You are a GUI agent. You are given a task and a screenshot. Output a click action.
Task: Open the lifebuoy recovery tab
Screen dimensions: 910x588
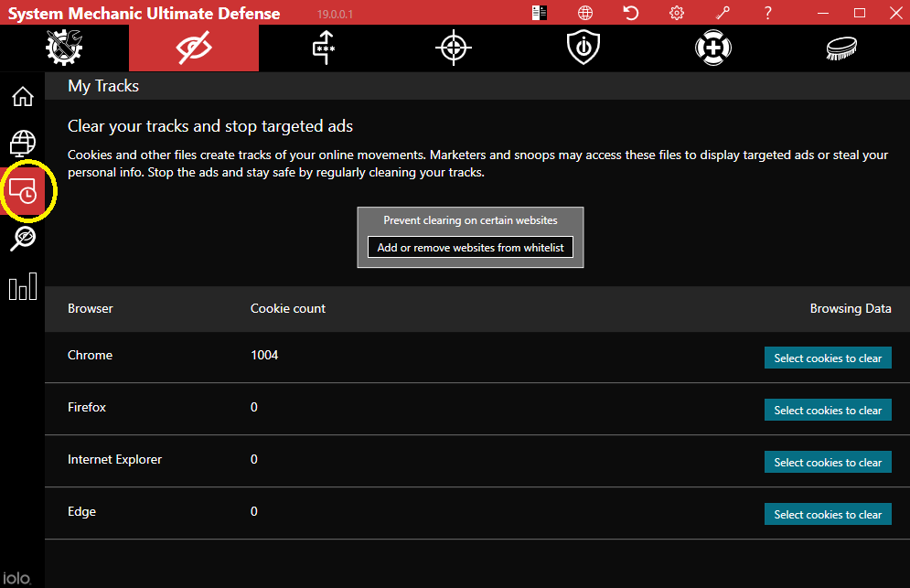coord(713,48)
